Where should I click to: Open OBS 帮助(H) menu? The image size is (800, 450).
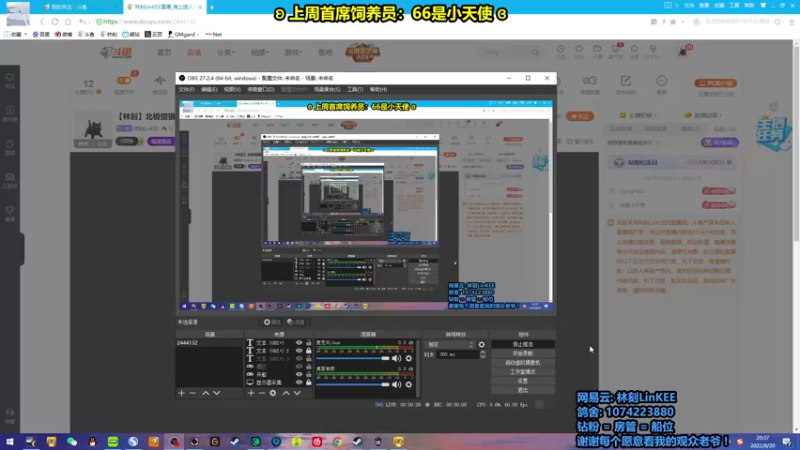coord(378,90)
